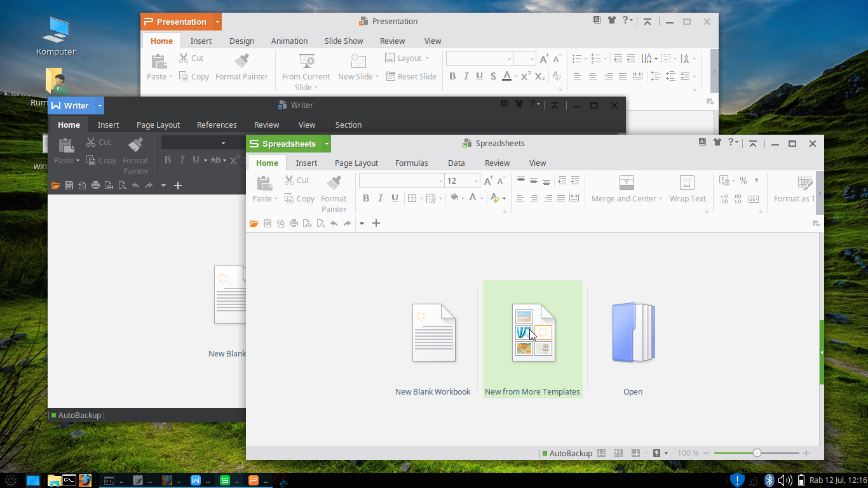The height and width of the screenshot is (488, 868).
Task: Expand the Presentation application menu arrow
Action: pyautogui.click(x=217, y=22)
